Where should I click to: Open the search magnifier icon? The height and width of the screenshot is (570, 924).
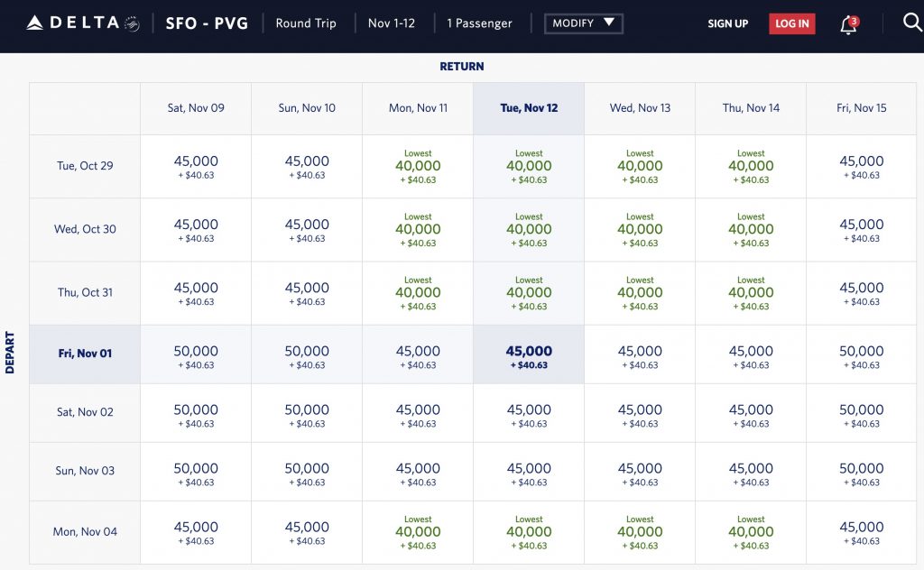pos(911,23)
